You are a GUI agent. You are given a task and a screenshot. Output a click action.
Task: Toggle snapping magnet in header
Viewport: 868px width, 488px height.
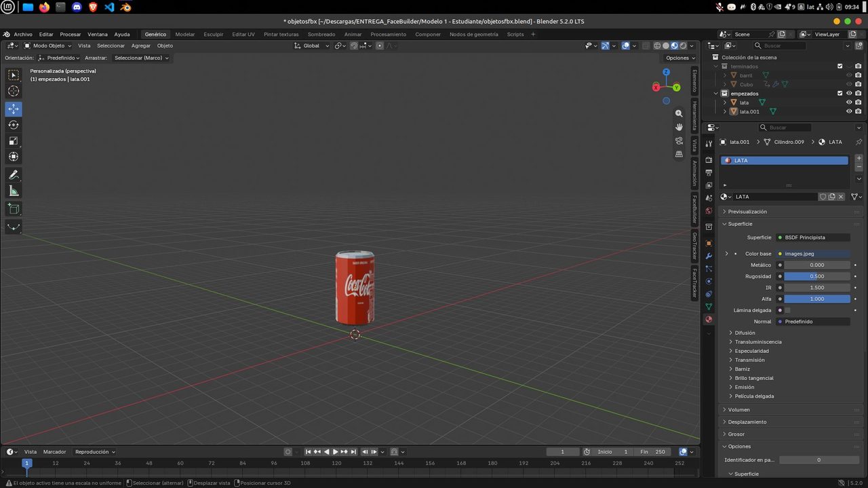pos(354,45)
